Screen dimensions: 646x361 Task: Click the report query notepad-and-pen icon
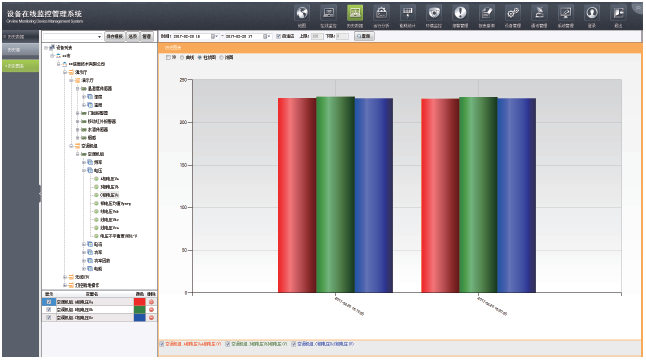click(x=487, y=13)
